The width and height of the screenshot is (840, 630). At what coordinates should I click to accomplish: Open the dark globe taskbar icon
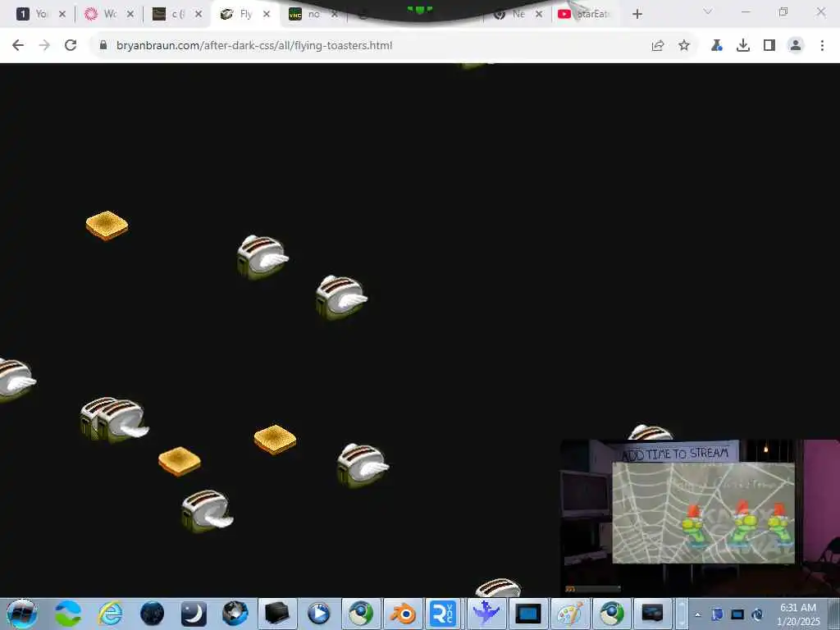coord(152,614)
